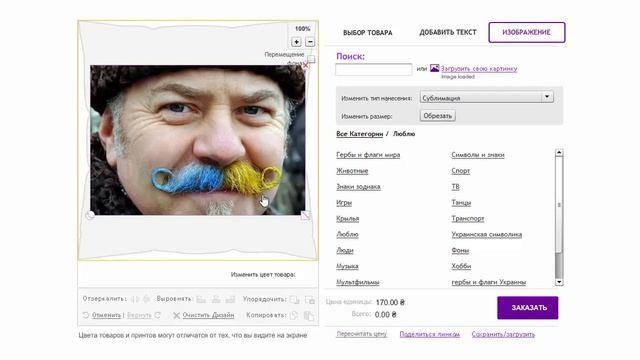Go to Все Категории breadcrumb
Image resolution: width=640 pixels, height=360 pixels.
(360, 134)
